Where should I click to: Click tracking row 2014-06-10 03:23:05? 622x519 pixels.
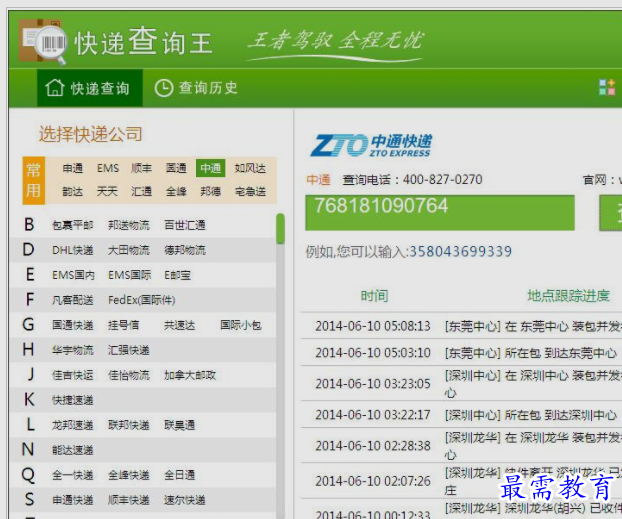click(x=461, y=384)
